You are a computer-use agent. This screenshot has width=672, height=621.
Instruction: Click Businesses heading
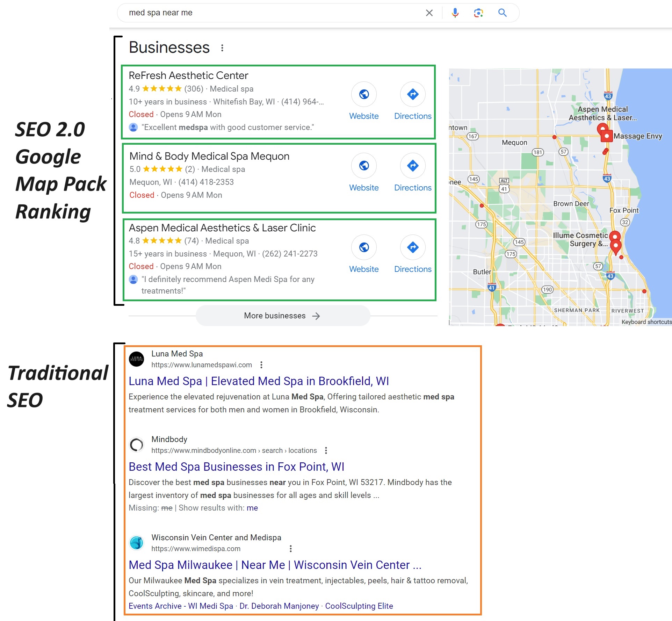169,48
